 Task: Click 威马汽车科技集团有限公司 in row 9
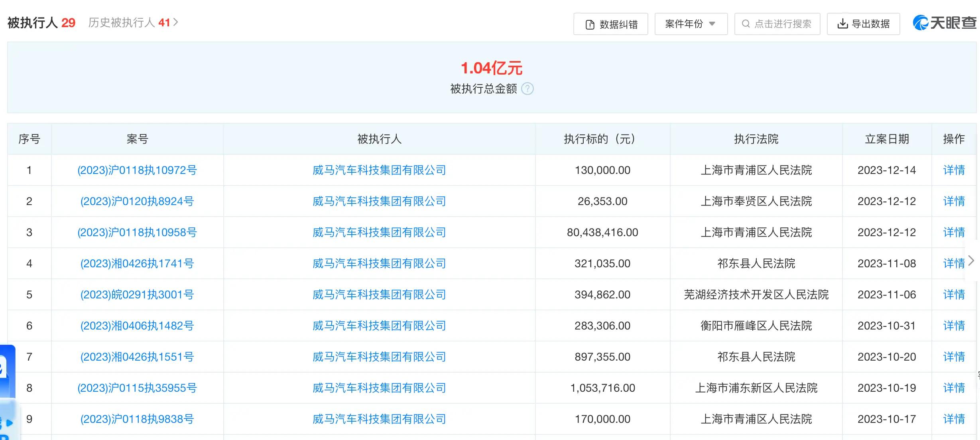pyautogui.click(x=379, y=419)
